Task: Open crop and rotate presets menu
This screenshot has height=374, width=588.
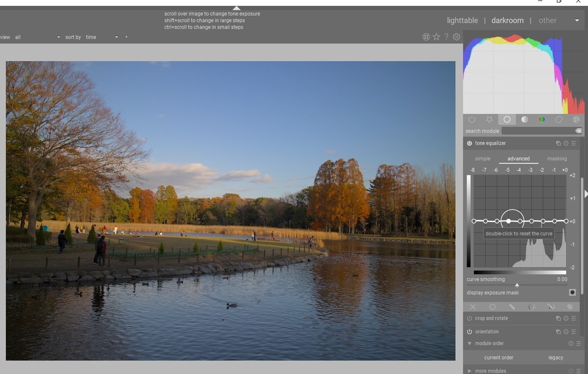Action: [573, 318]
